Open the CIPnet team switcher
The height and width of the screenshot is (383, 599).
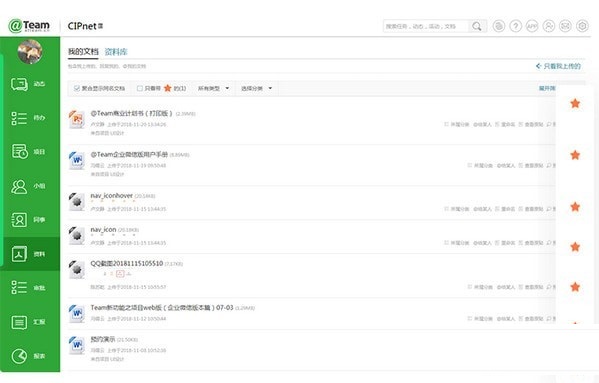[x=85, y=26]
